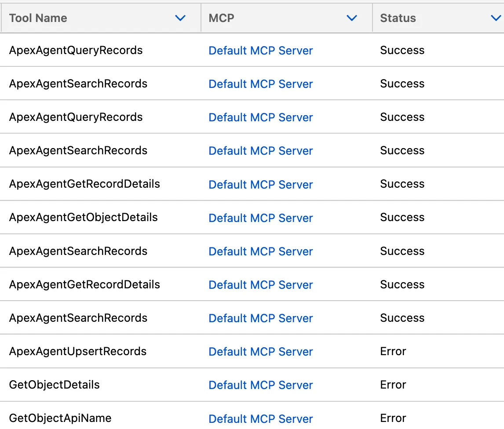Select the first ApexAgentQueryRecords tool name cell
The height and width of the screenshot is (429, 504).
coord(76,50)
